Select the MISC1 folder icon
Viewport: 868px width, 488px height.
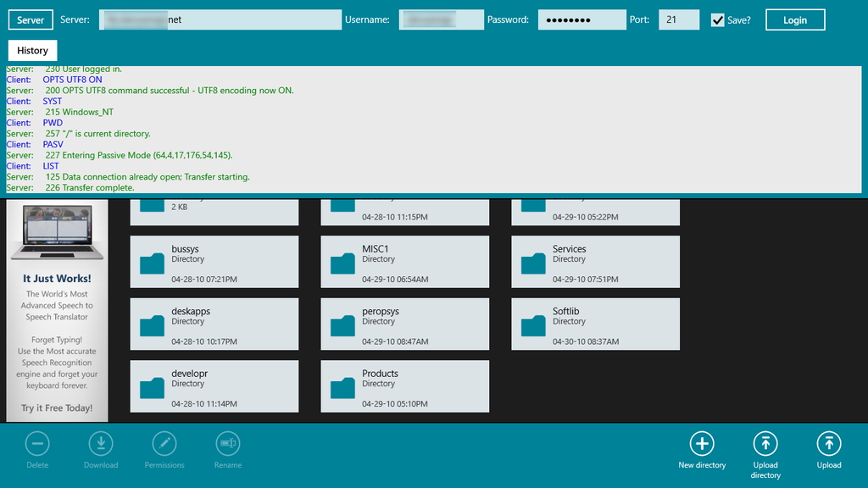pyautogui.click(x=342, y=263)
